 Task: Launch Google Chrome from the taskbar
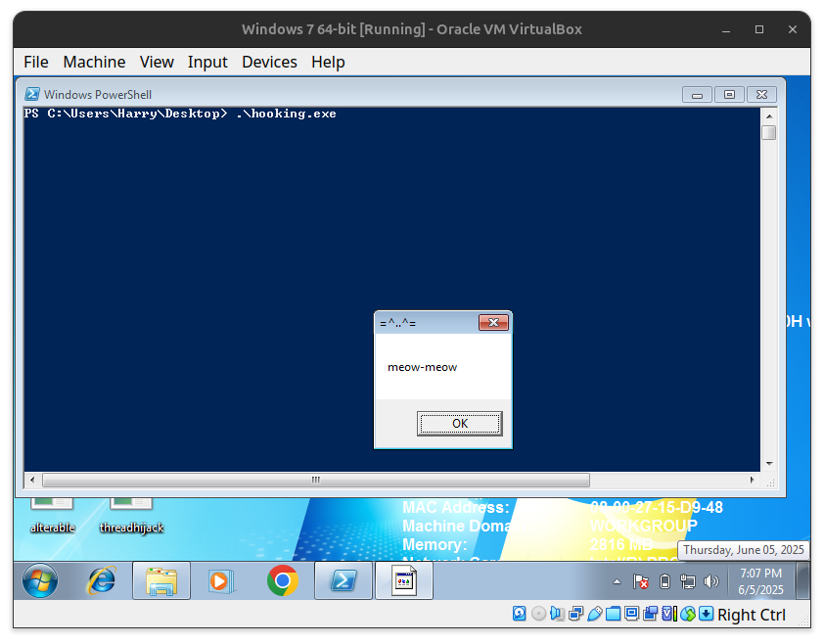click(282, 580)
